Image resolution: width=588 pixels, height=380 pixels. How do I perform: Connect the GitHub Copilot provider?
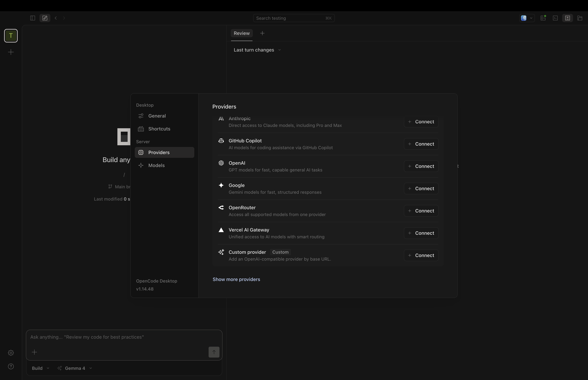[421, 144]
